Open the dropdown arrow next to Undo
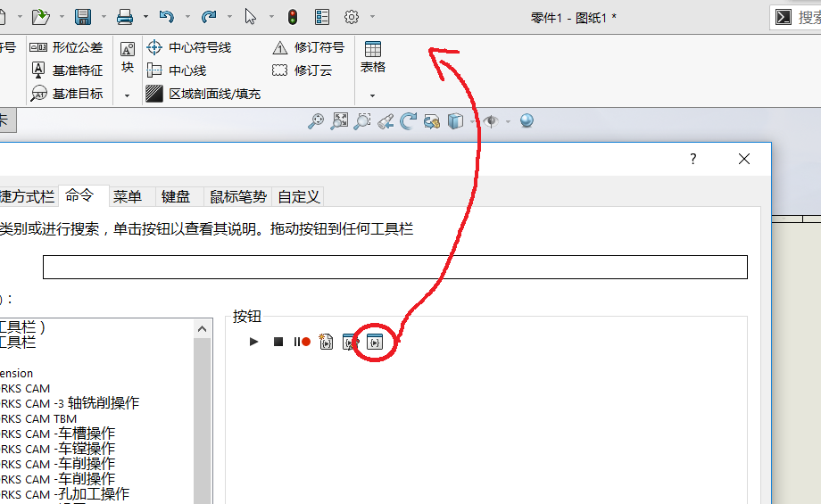Screen dimensions: 821x504 187,17
